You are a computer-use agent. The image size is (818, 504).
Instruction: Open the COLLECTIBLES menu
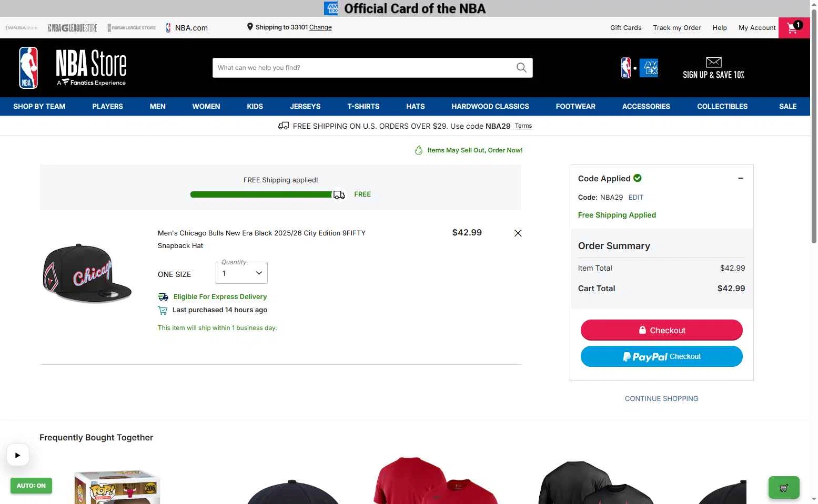tap(722, 106)
